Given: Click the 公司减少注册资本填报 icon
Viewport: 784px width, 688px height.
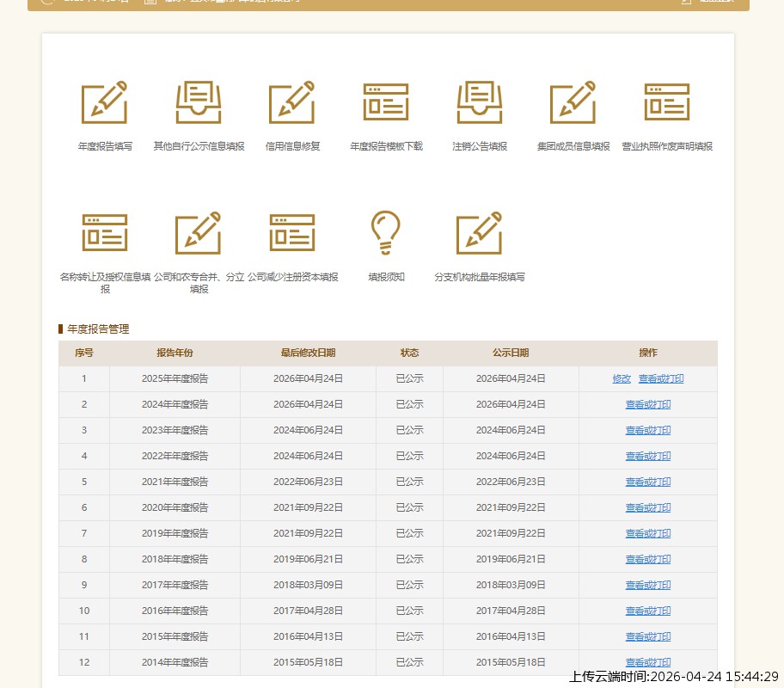Looking at the screenshot, I should (x=292, y=232).
